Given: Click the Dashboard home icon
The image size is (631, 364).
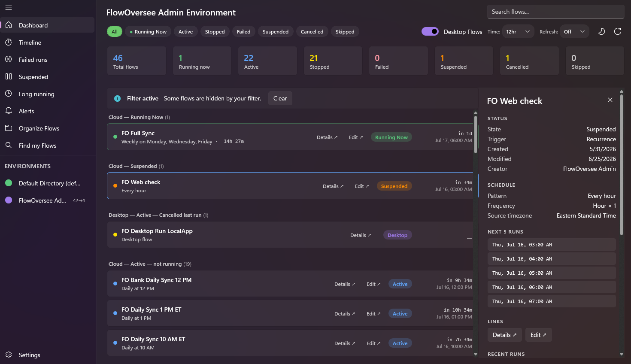Looking at the screenshot, I should 9,25.
